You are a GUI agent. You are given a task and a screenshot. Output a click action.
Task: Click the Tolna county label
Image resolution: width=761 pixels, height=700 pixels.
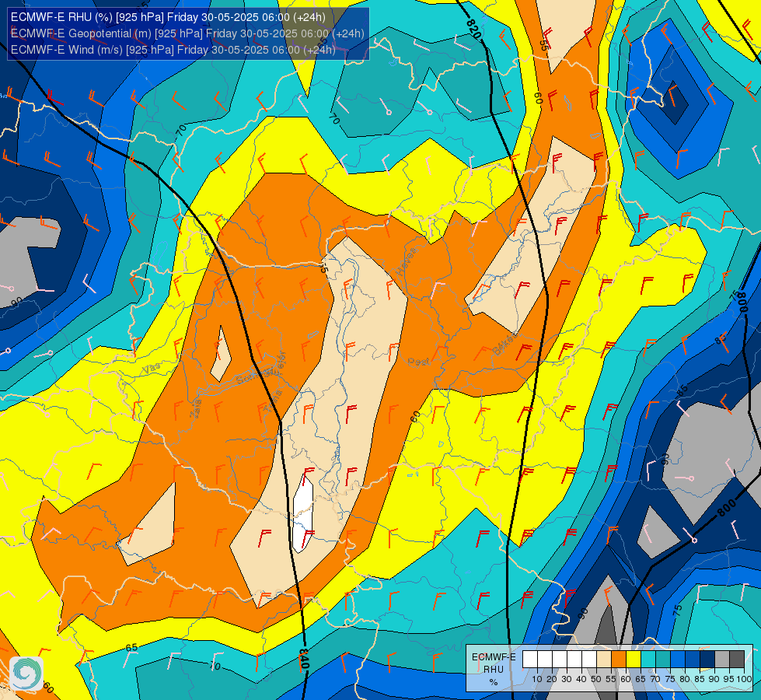coord(272,401)
